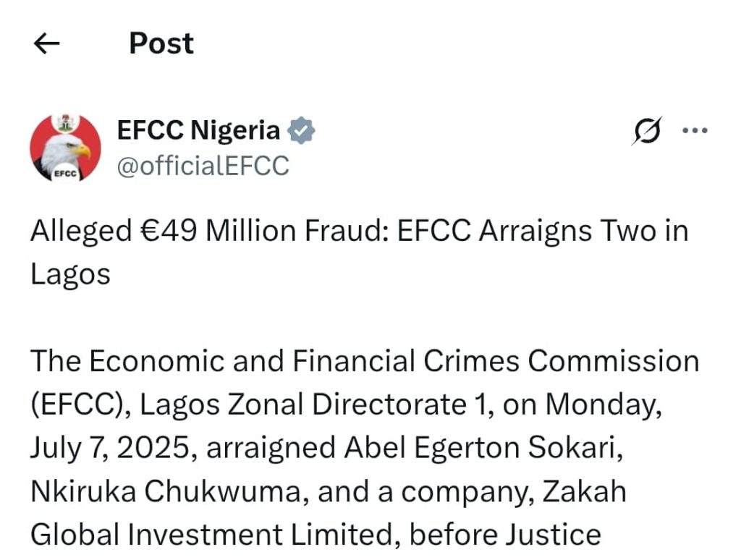Click the before Justice text
The width and height of the screenshot is (741, 560).
click(505, 535)
